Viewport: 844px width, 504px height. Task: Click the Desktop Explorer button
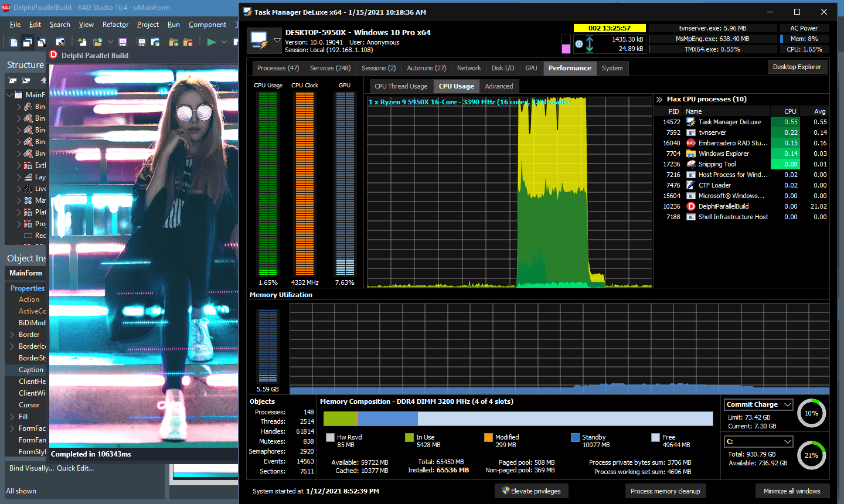tap(797, 67)
